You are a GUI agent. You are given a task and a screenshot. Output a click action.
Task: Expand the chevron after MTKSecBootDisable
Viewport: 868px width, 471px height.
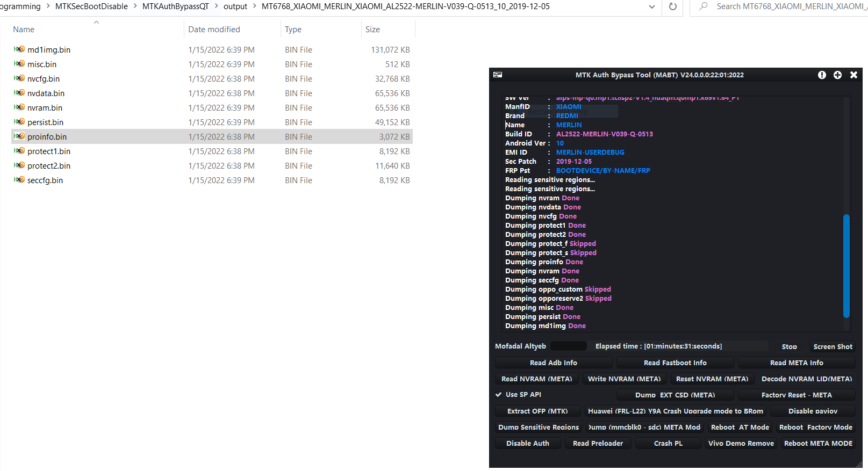[x=135, y=6]
